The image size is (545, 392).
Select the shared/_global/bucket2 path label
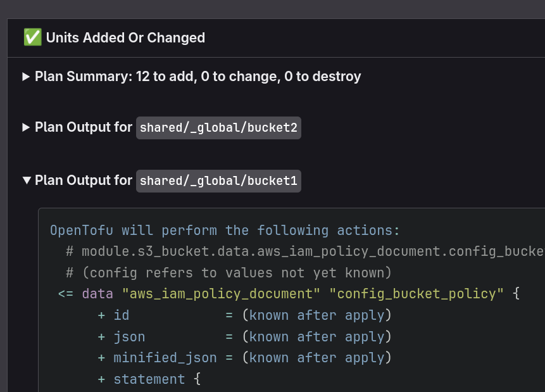[x=218, y=128]
